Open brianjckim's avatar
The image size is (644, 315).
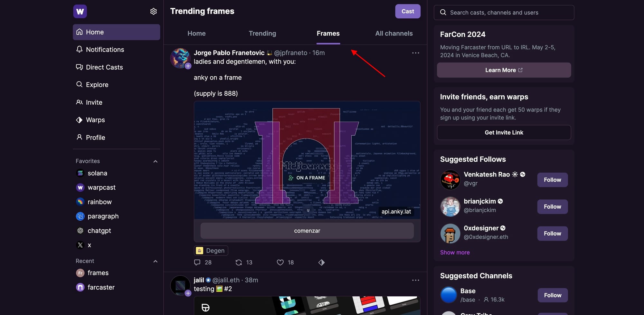[450, 207]
